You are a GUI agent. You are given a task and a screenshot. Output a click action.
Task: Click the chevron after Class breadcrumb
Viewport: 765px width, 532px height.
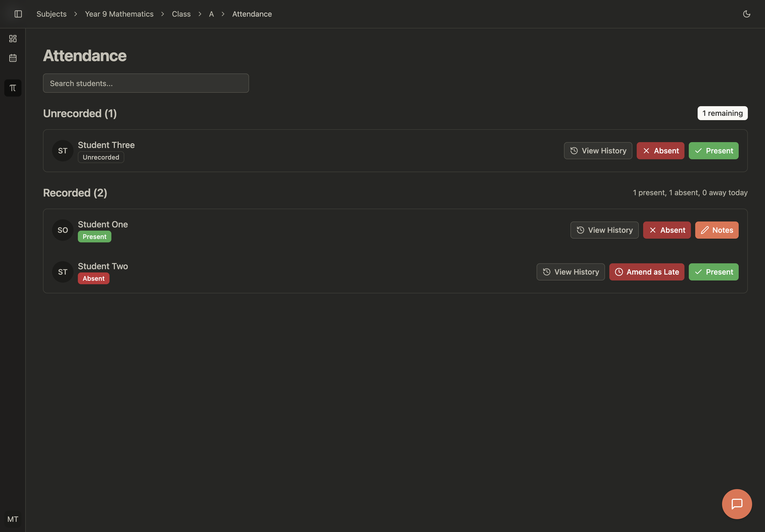(x=200, y=14)
